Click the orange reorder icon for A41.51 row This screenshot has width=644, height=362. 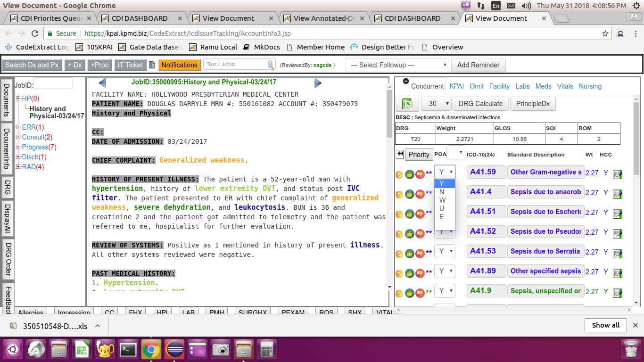(399, 214)
